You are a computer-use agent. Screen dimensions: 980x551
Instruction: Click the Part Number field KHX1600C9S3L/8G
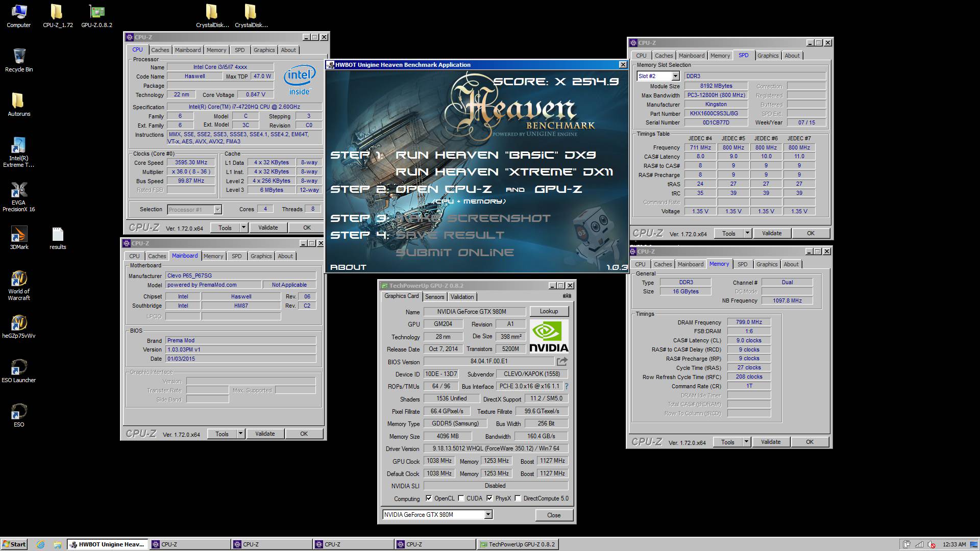[716, 114]
